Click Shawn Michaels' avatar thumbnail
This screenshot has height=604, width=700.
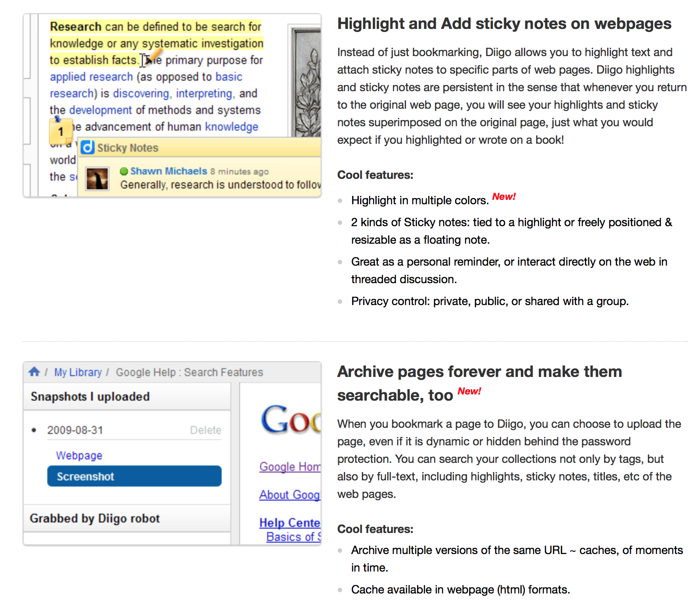97,178
